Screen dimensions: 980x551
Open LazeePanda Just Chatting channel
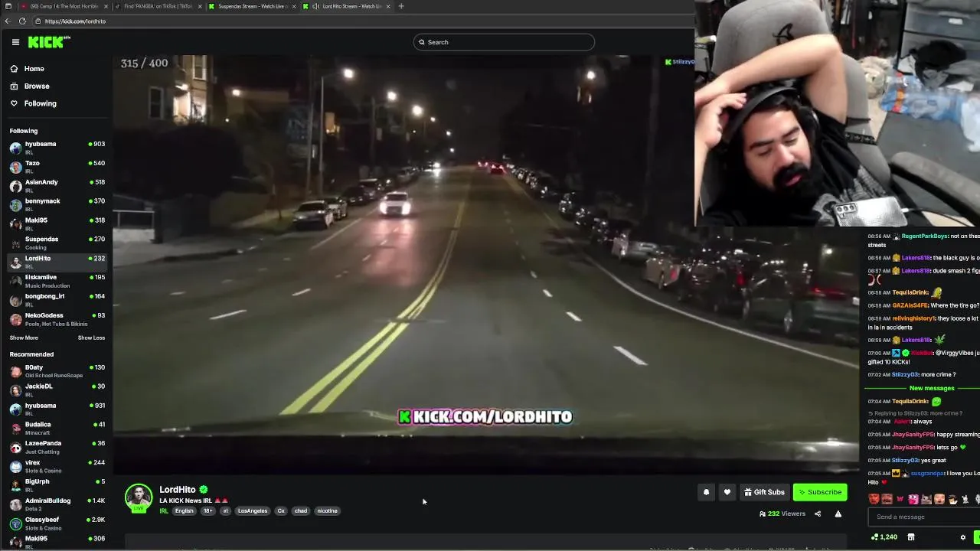tap(57, 447)
